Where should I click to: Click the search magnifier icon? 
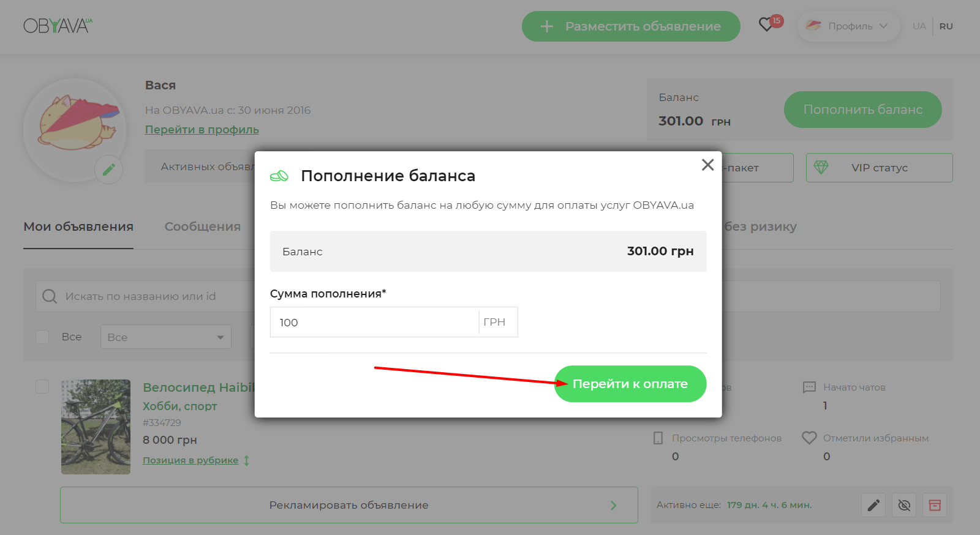point(50,296)
